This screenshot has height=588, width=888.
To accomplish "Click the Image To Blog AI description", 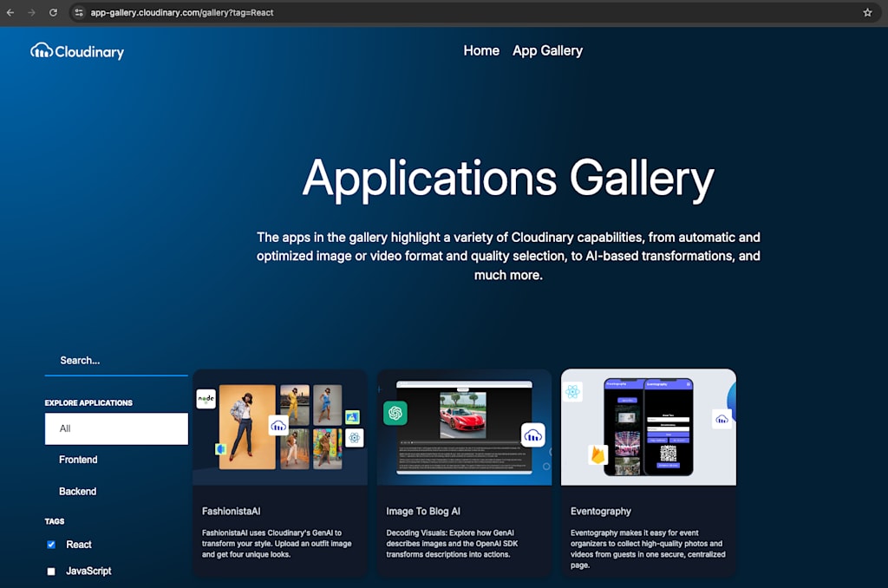I will click(x=452, y=543).
